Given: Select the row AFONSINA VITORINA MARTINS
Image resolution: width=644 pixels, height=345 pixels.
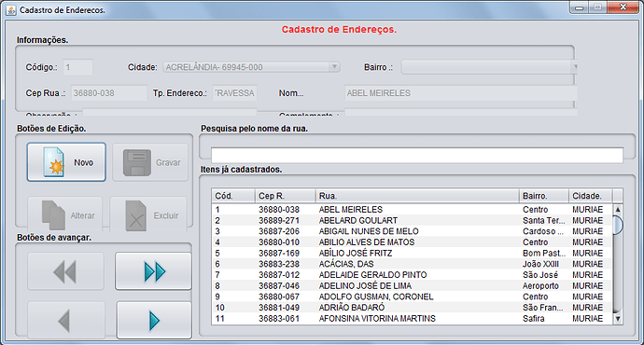Looking at the screenshot, I should (412, 318).
